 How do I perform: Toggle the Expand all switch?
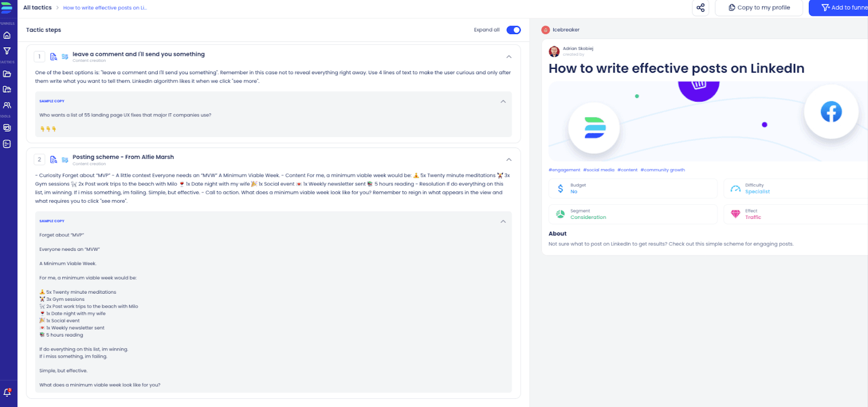click(513, 30)
